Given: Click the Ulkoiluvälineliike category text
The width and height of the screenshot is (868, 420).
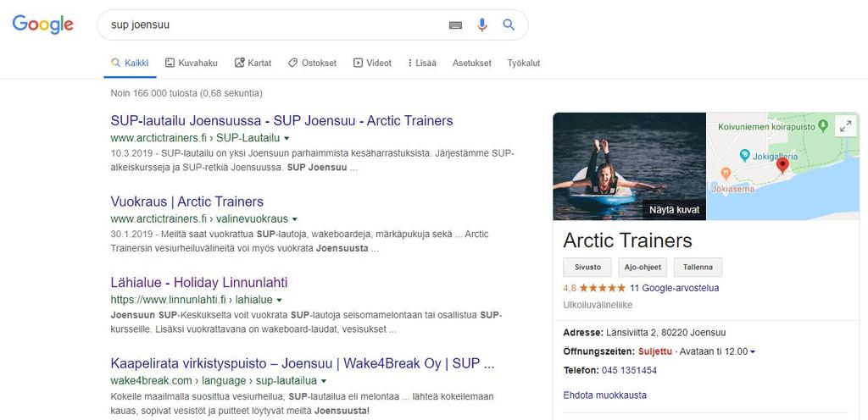Looking at the screenshot, I should tap(598, 305).
